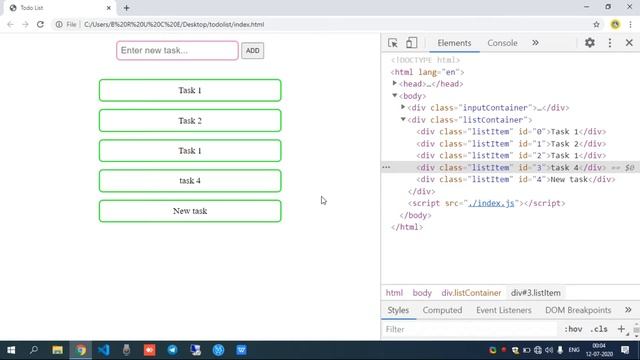Click the Task 2 list item

pyautogui.click(x=190, y=120)
